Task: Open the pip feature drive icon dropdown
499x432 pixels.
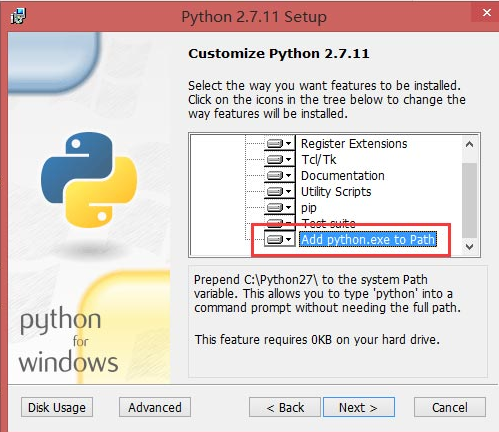Action: (279, 207)
